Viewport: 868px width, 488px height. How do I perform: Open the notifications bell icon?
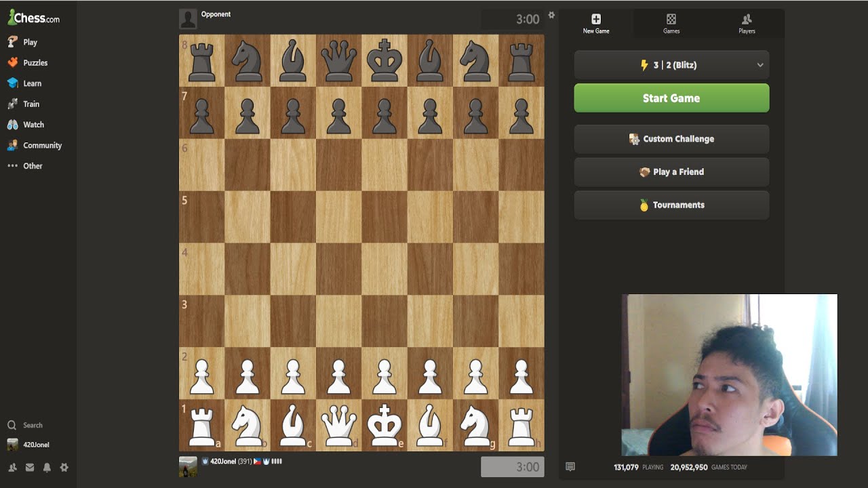coord(47,467)
